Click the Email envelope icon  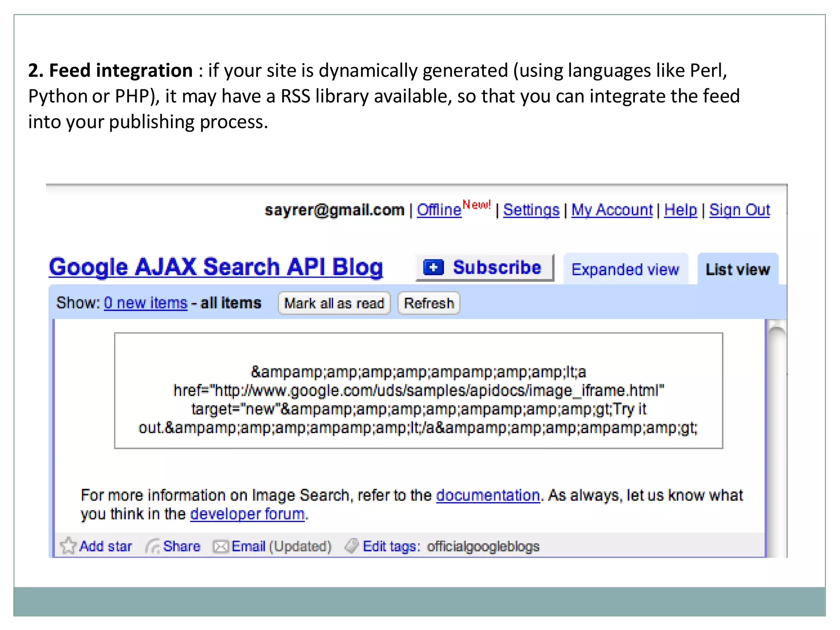tap(221, 547)
